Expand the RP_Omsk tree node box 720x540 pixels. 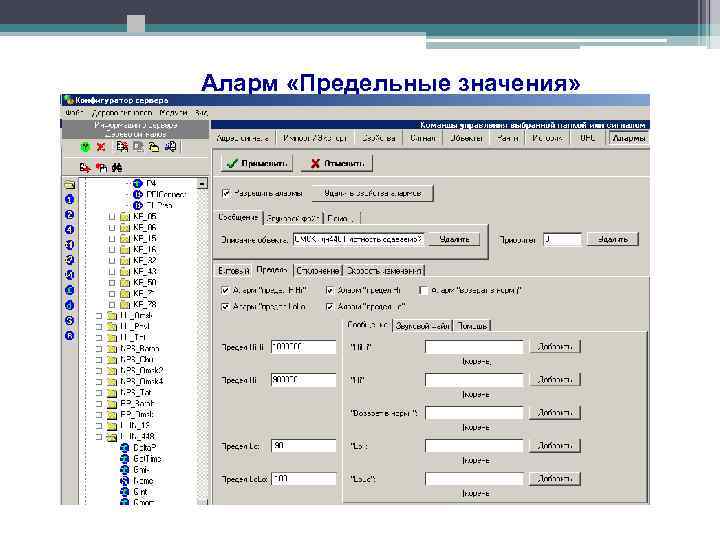click(99, 415)
